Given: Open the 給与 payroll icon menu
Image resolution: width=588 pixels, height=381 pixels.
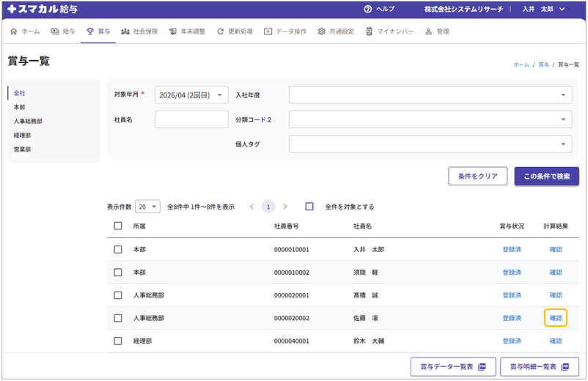Looking at the screenshot, I should tap(55, 32).
